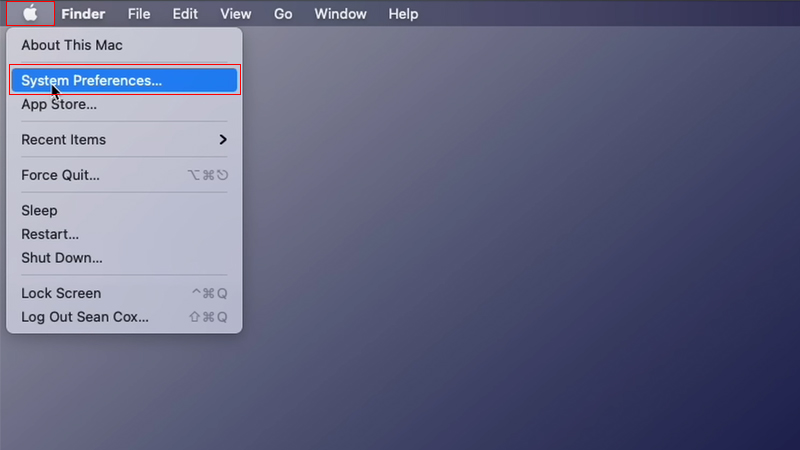
Task: Expand the Recent Items submenu
Action: click(124, 139)
